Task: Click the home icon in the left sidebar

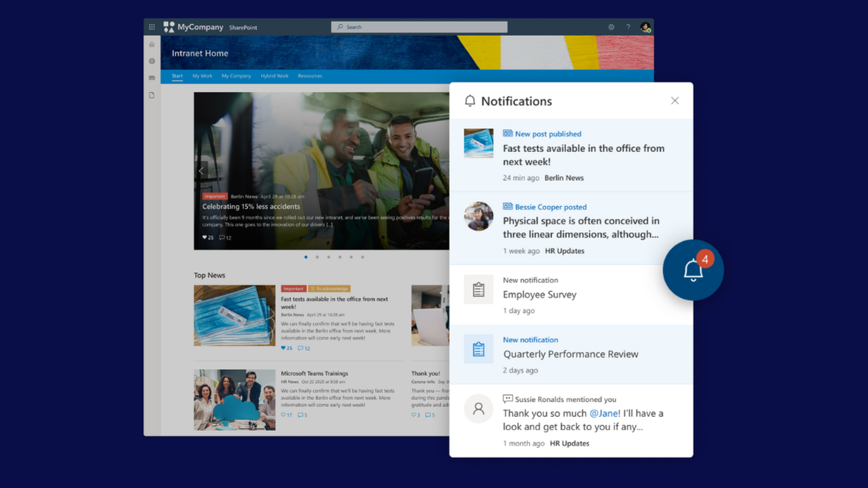Action: (152, 44)
